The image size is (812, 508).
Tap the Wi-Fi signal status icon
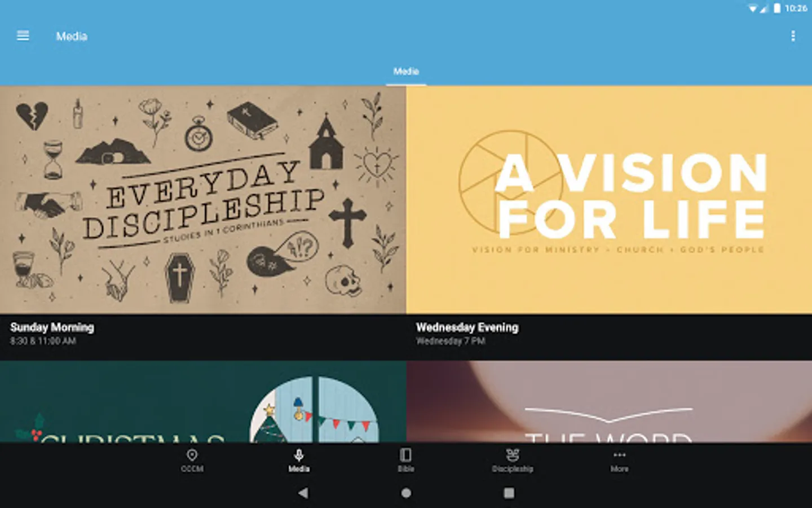[753, 8]
